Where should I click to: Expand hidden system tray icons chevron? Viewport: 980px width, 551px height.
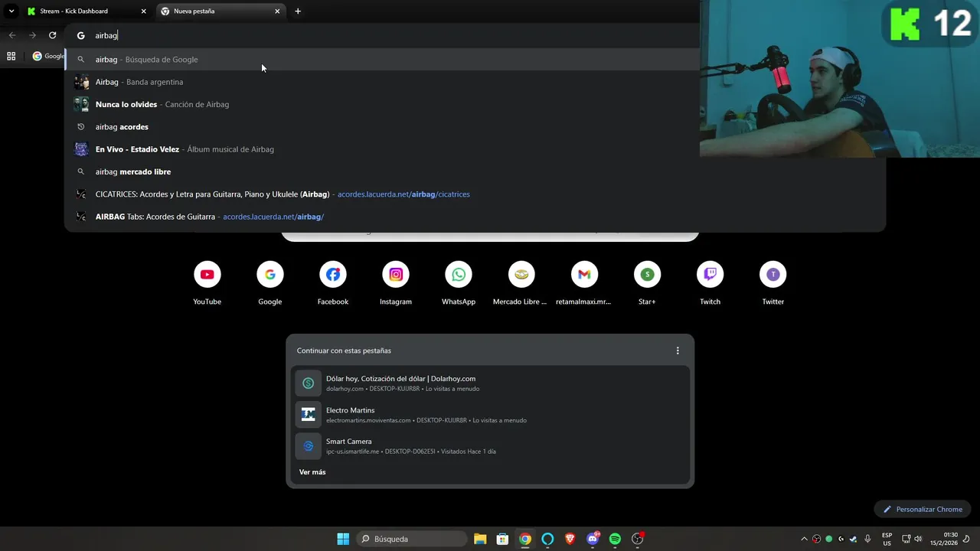[804, 539]
